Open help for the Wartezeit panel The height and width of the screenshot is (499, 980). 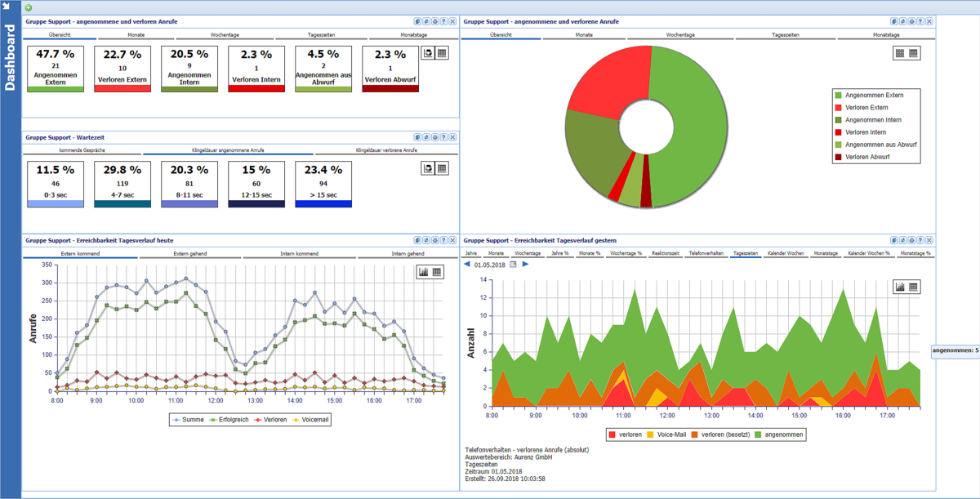[x=444, y=137]
